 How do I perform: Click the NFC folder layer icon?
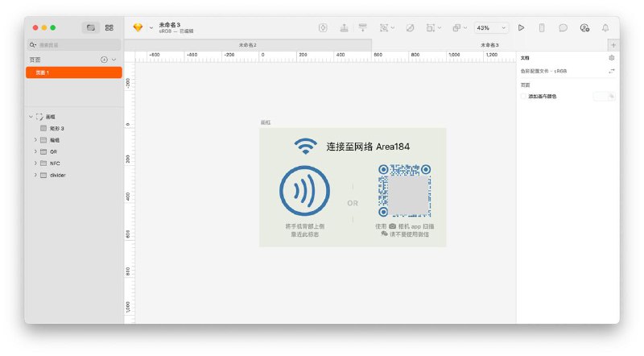(x=43, y=164)
